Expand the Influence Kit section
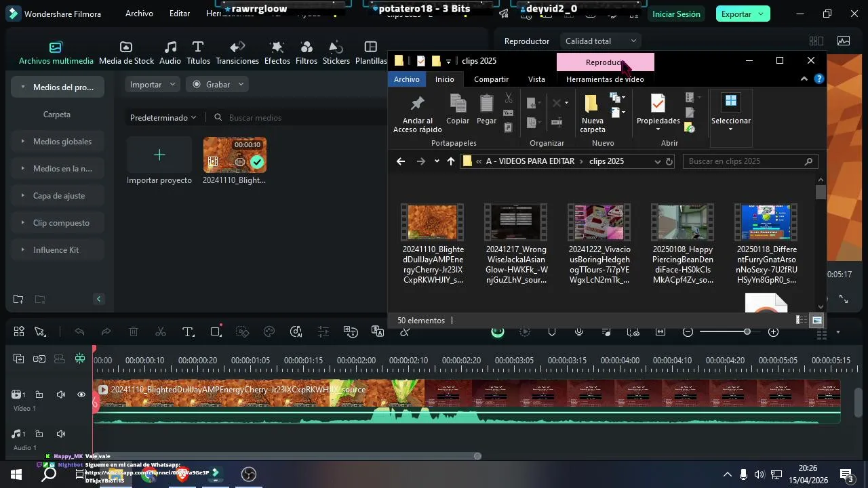The height and width of the screenshot is (488, 868). [23, 250]
